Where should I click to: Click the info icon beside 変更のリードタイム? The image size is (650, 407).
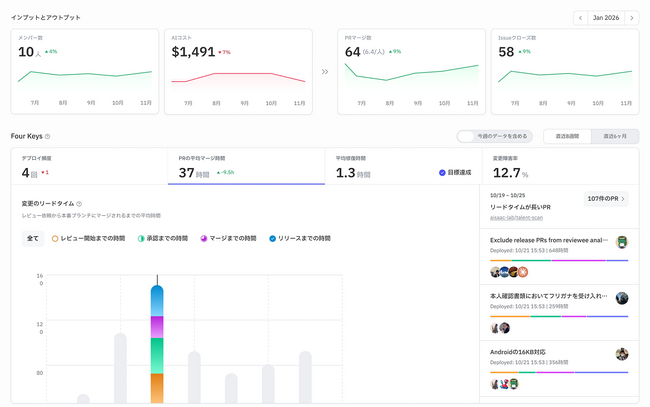[x=79, y=204]
